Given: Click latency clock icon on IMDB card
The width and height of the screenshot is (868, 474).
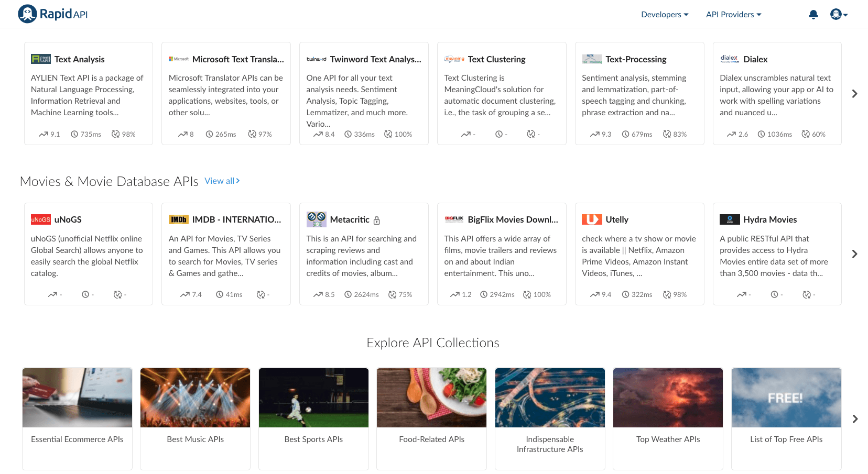Looking at the screenshot, I should pos(220,294).
